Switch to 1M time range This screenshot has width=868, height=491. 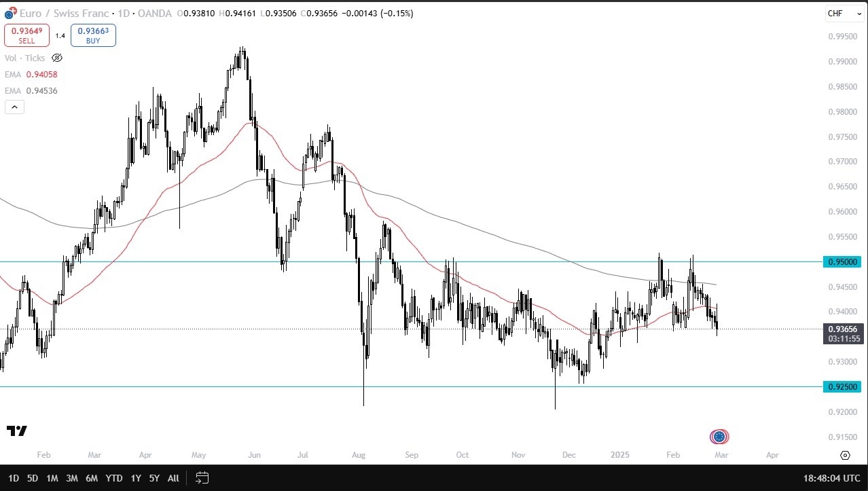[x=52, y=478]
